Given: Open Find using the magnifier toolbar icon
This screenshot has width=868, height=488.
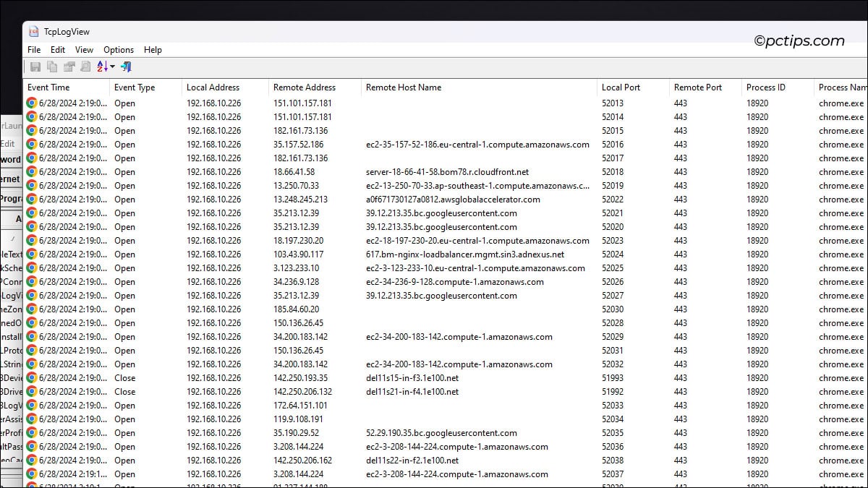Looking at the screenshot, I should click(x=85, y=67).
